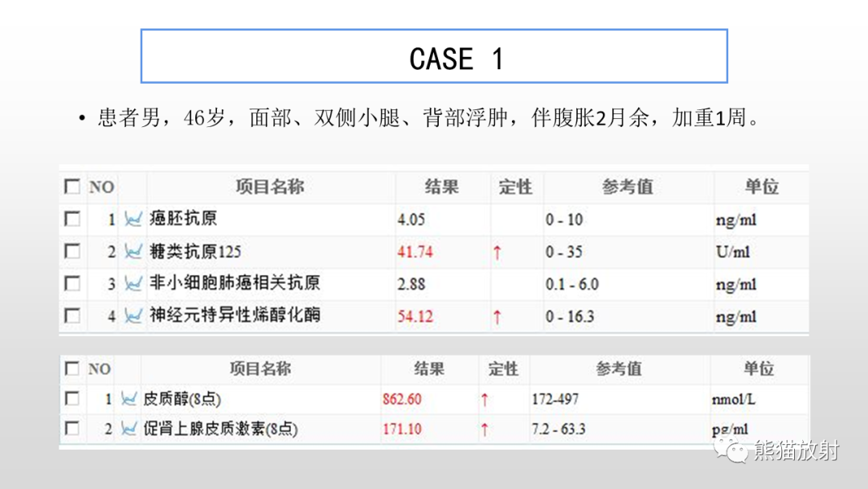Tick the header checkbox in the tumor marker table
This screenshot has height=489, width=868.
click(72, 187)
